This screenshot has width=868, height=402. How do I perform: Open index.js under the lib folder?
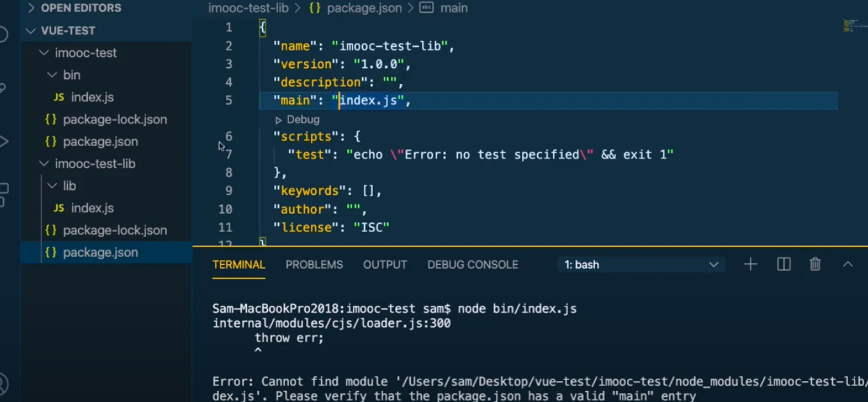pyautogui.click(x=92, y=208)
